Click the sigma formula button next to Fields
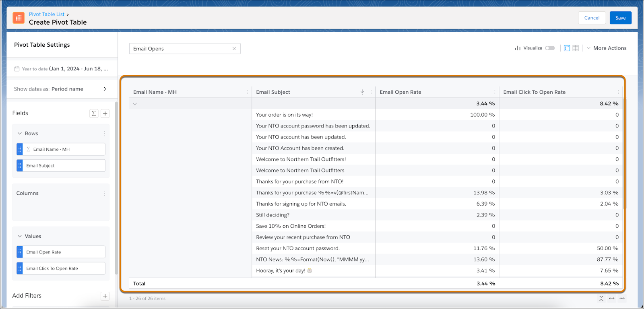The width and height of the screenshot is (644, 309). [94, 113]
